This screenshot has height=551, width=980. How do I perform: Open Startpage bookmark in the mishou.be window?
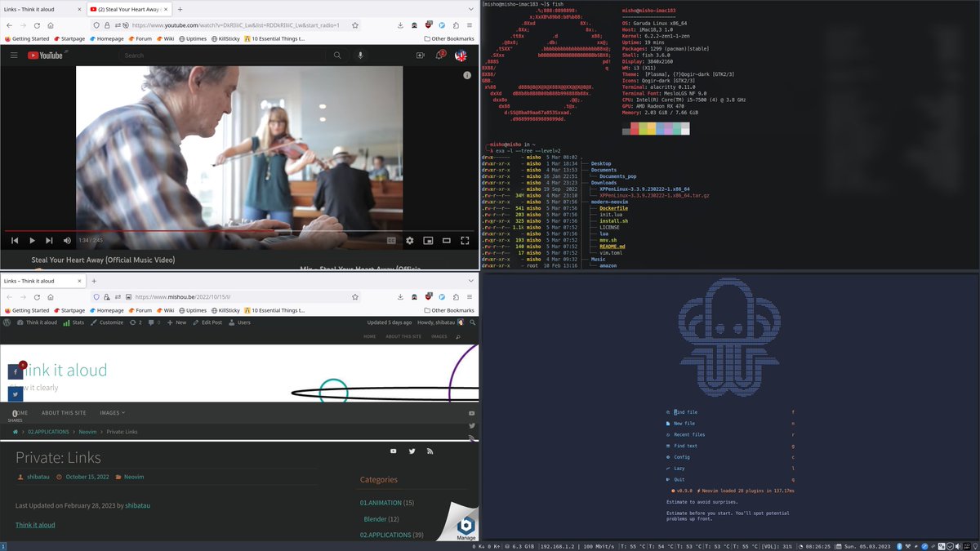[x=69, y=310]
